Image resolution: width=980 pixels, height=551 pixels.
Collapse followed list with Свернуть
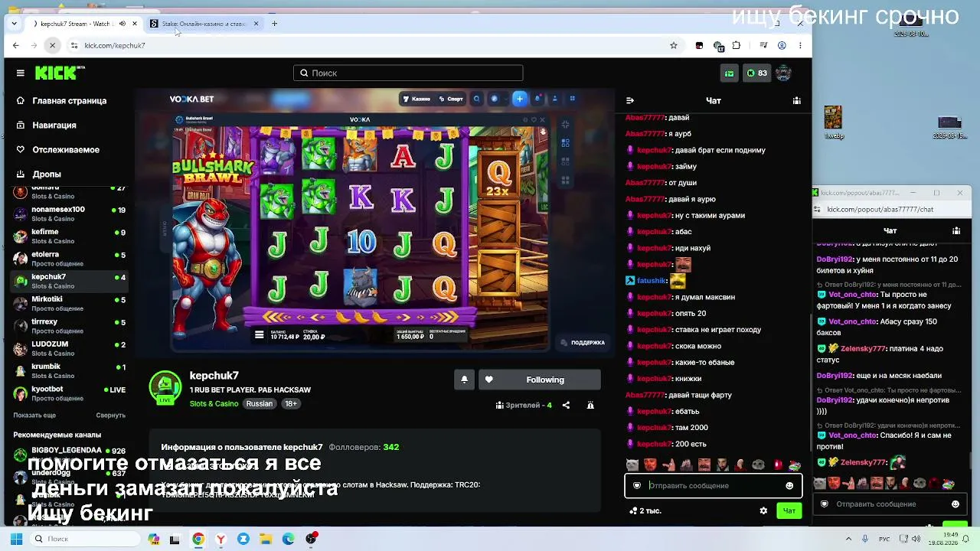[x=110, y=416]
